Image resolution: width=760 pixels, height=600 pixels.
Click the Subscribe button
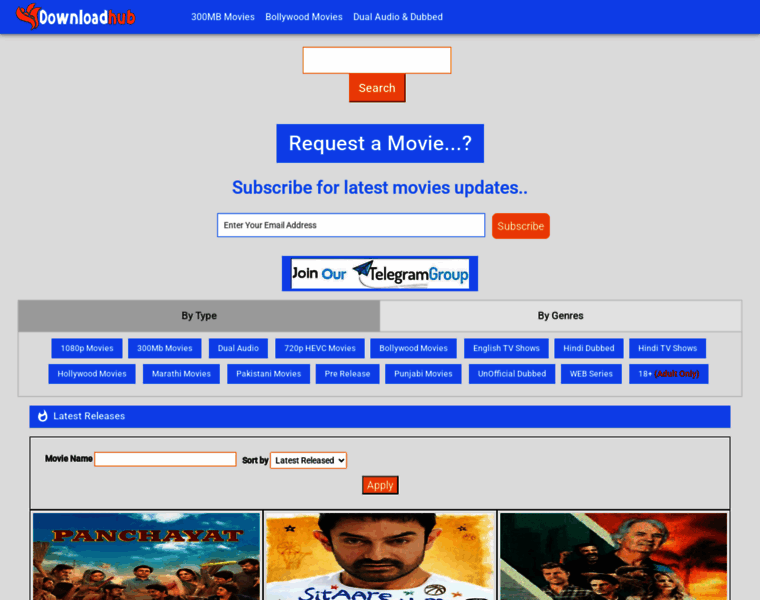tap(521, 226)
